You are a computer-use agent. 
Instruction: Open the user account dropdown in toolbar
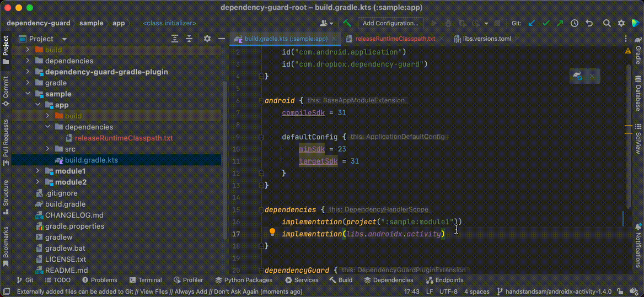point(326,23)
